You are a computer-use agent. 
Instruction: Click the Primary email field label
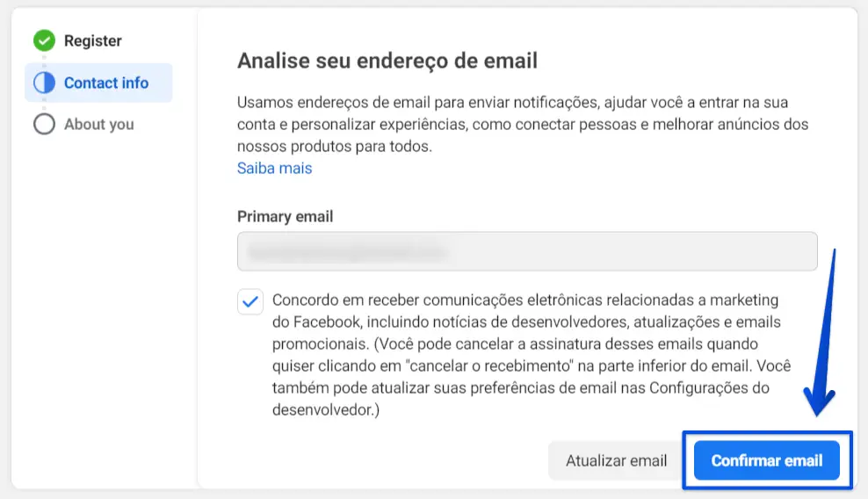click(285, 216)
